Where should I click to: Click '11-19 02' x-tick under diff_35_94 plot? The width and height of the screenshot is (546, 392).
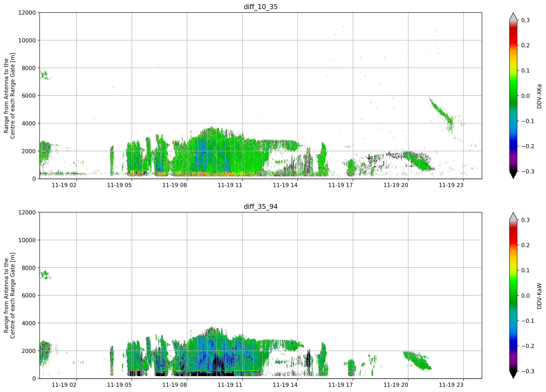(x=64, y=385)
